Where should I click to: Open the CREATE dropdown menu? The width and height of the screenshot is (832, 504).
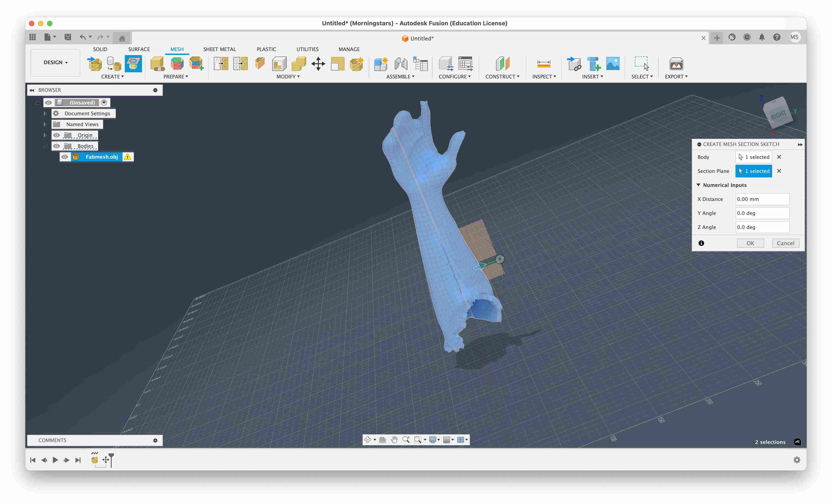pos(112,77)
